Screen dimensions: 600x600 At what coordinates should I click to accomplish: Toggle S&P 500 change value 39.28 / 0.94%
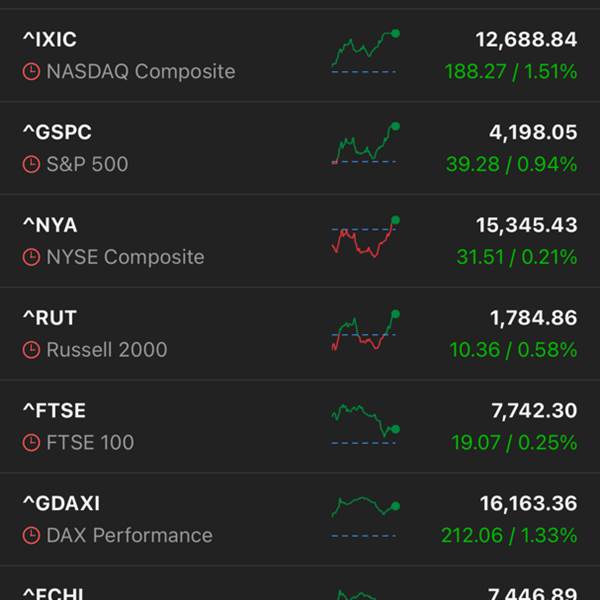point(512,164)
